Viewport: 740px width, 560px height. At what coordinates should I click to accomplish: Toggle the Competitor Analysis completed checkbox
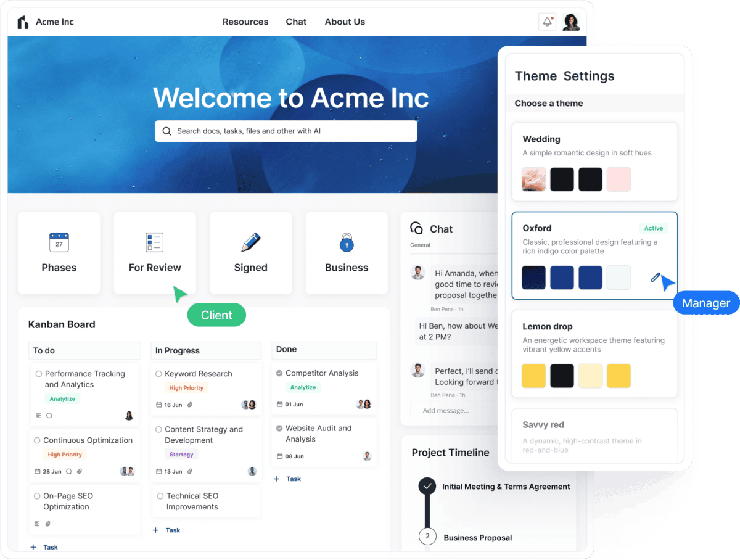pos(279,373)
